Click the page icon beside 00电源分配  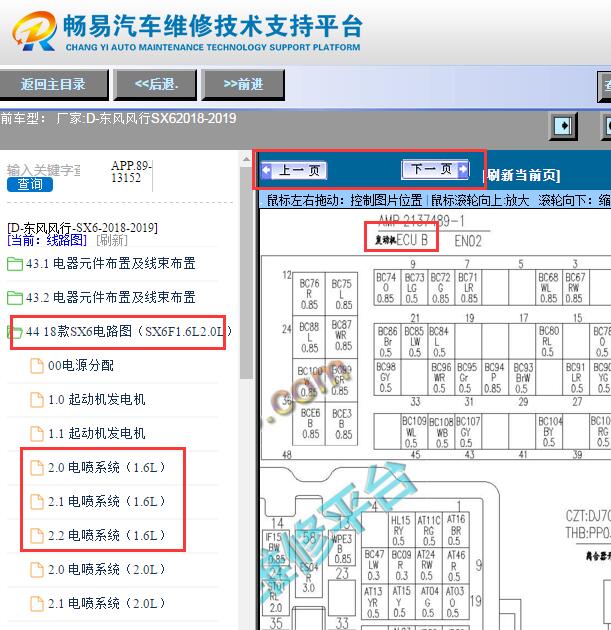click(37, 366)
